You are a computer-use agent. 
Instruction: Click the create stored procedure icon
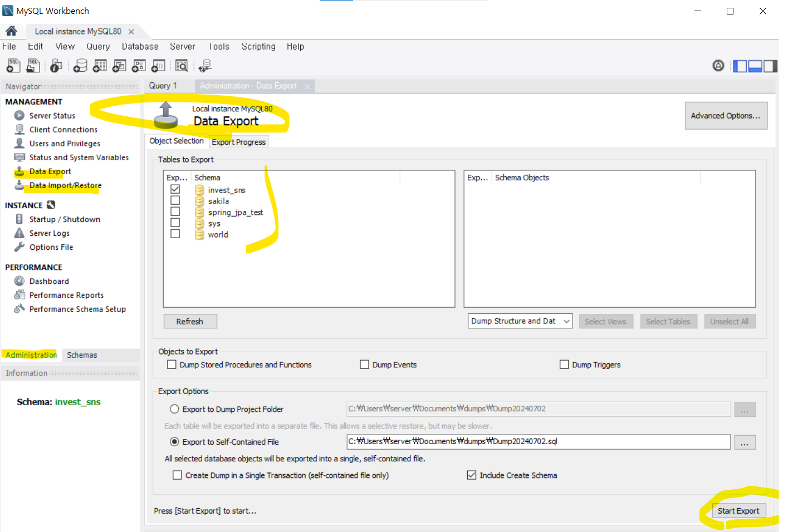coord(139,66)
